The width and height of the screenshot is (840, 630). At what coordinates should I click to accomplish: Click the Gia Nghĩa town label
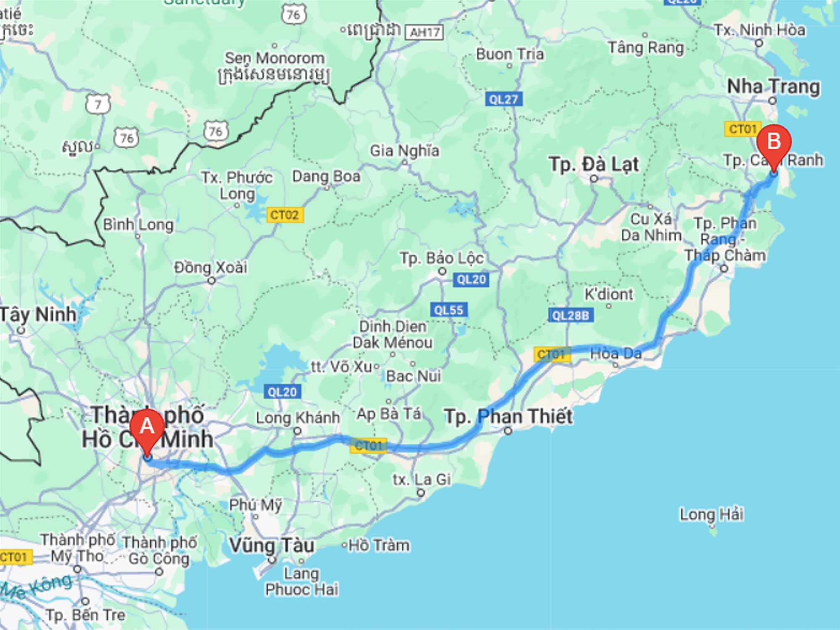(404, 150)
